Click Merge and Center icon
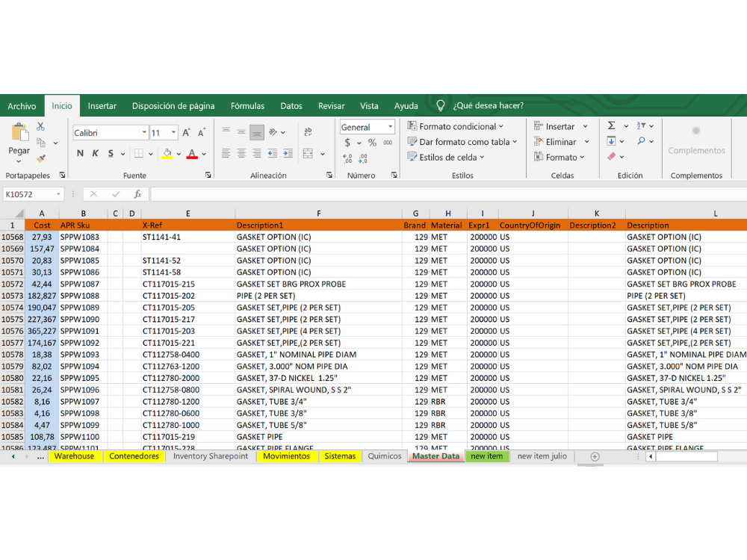This screenshot has height=560, width=747. [309, 153]
